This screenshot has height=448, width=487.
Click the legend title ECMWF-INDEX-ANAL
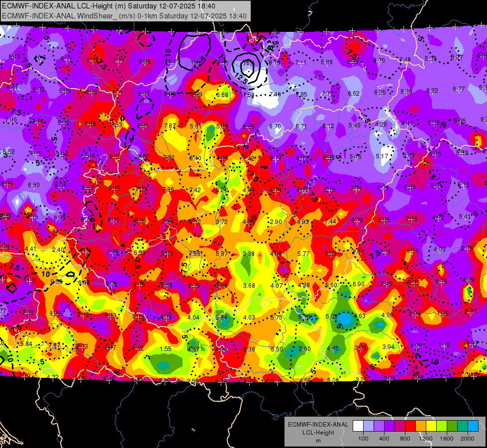(318, 425)
